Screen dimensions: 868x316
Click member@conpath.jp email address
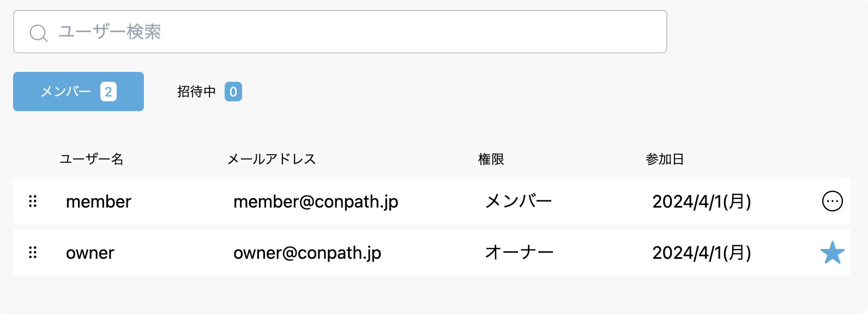[316, 202]
